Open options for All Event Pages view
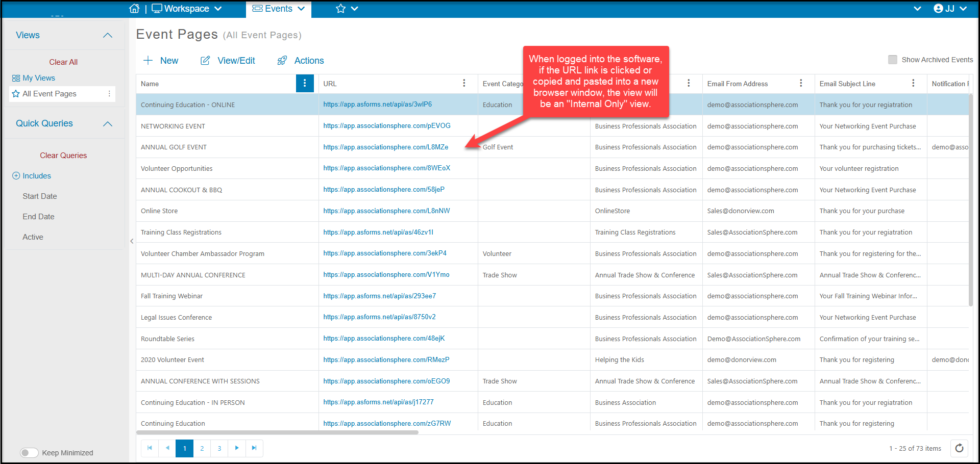 (109, 94)
